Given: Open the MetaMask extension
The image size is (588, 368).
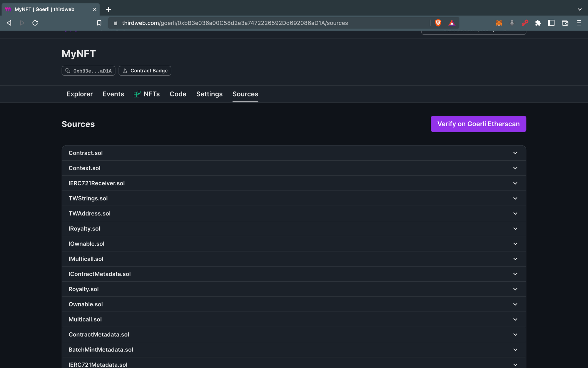Looking at the screenshot, I should point(499,23).
